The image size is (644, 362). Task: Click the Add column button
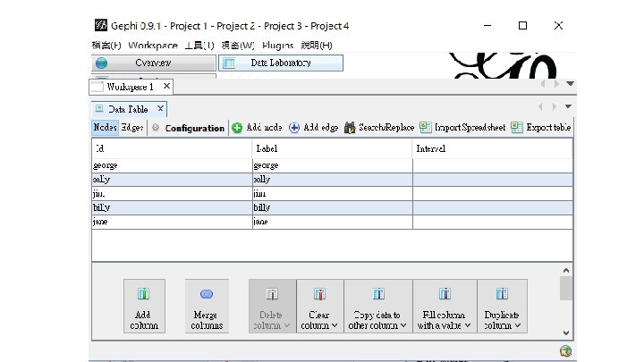144,307
